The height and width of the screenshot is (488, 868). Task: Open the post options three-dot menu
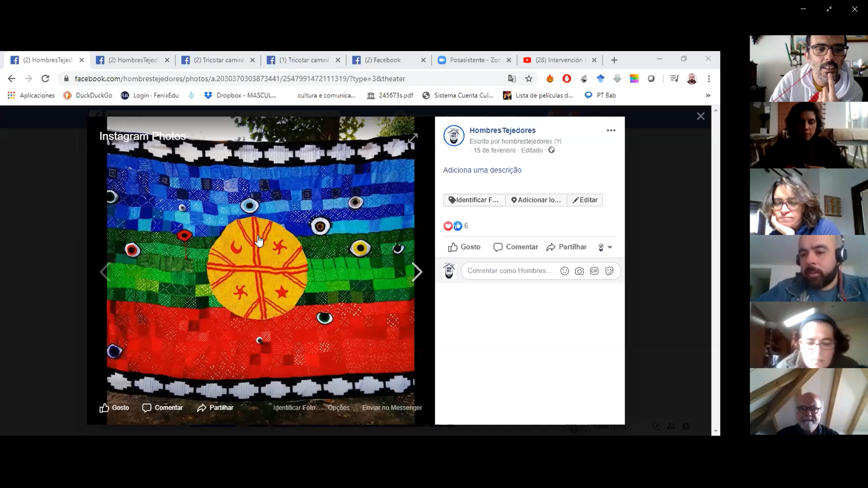tap(611, 130)
